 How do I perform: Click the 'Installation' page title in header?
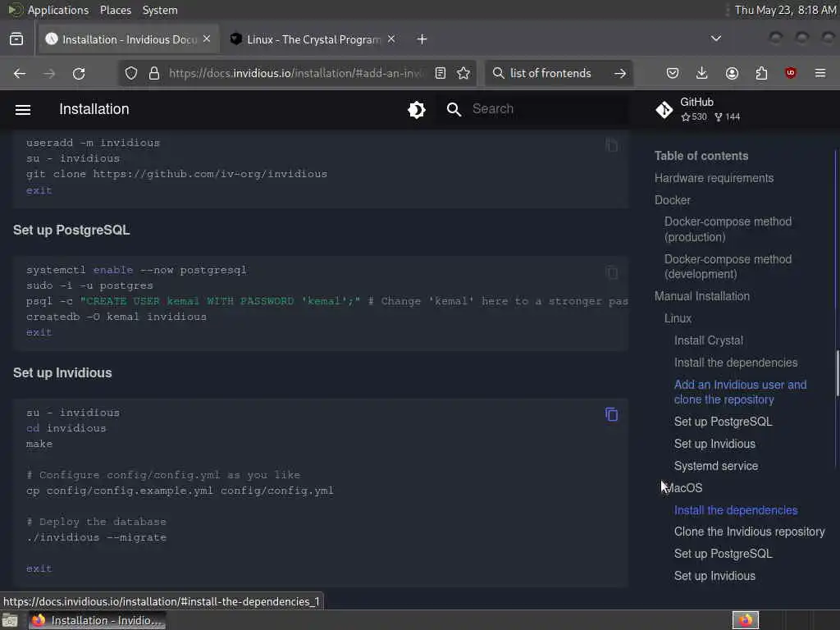click(x=94, y=109)
